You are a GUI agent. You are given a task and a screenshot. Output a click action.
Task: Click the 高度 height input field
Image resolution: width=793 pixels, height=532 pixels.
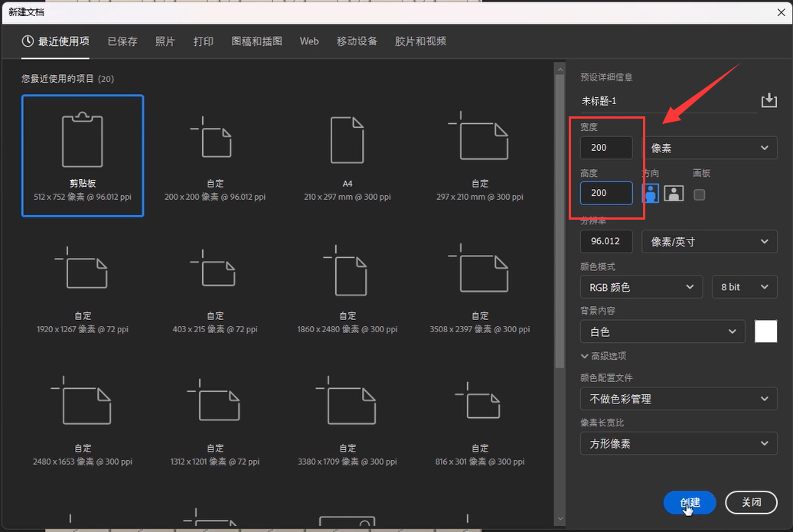606,193
